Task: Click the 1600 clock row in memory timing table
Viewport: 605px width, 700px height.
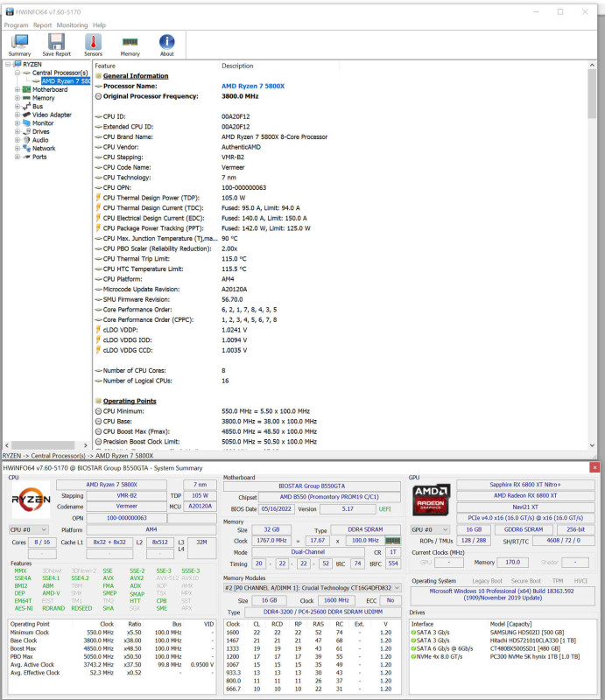Action: tap(311, 633)
